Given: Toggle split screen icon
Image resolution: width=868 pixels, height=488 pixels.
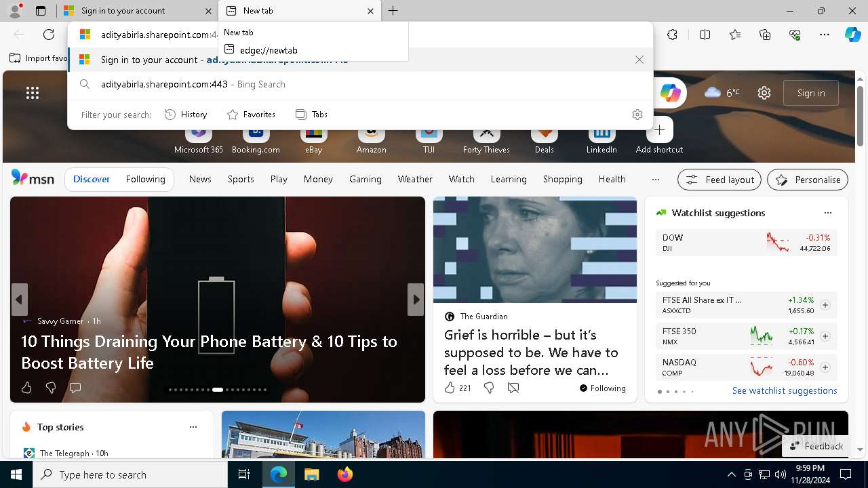Looking at the screenshot, I should click(705, 35).
